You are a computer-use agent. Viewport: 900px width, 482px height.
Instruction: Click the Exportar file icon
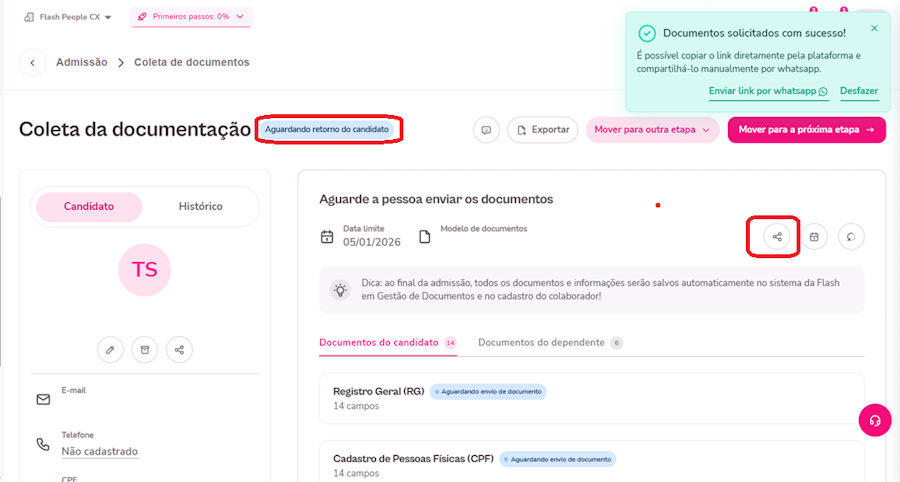tap(521, 130)
